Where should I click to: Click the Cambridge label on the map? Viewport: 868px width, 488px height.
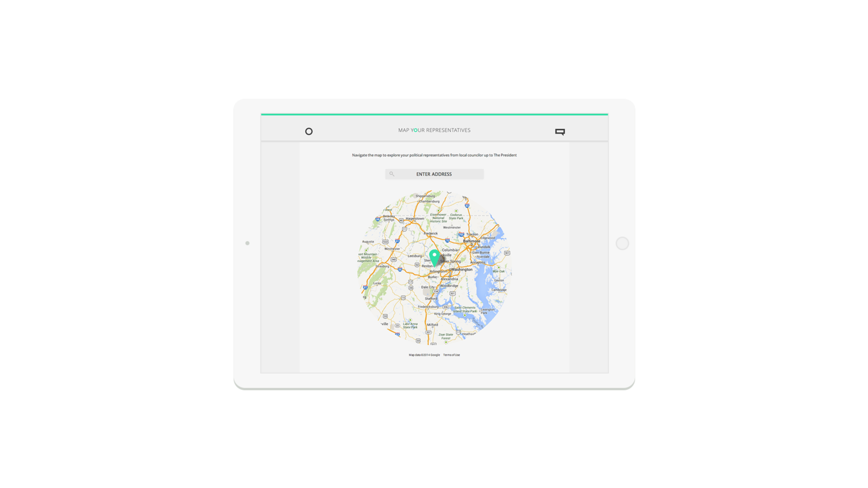coord(499,290)
